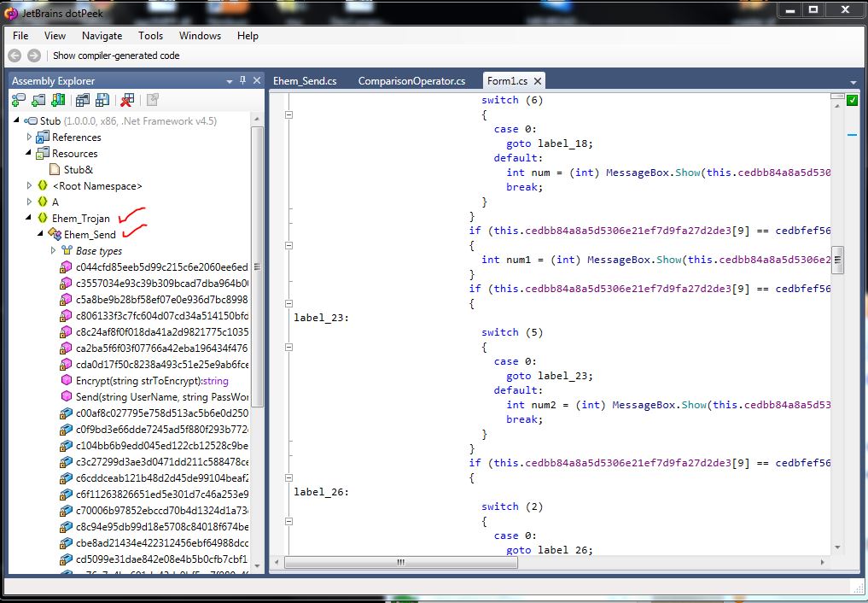Image resolution: width=868 pixels, height=603 pixels.
Task: Open the Navigate menu
Action: [102, 35]
